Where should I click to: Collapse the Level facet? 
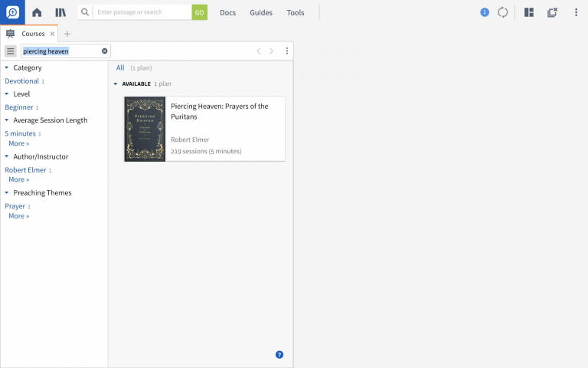click(6, 94)
